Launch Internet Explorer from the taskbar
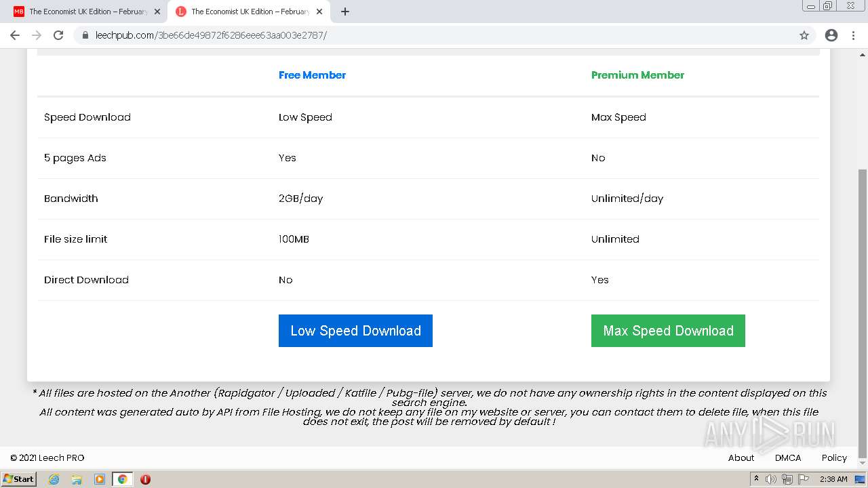The height and width of the screenshot is (488, 868). (54, 479)
